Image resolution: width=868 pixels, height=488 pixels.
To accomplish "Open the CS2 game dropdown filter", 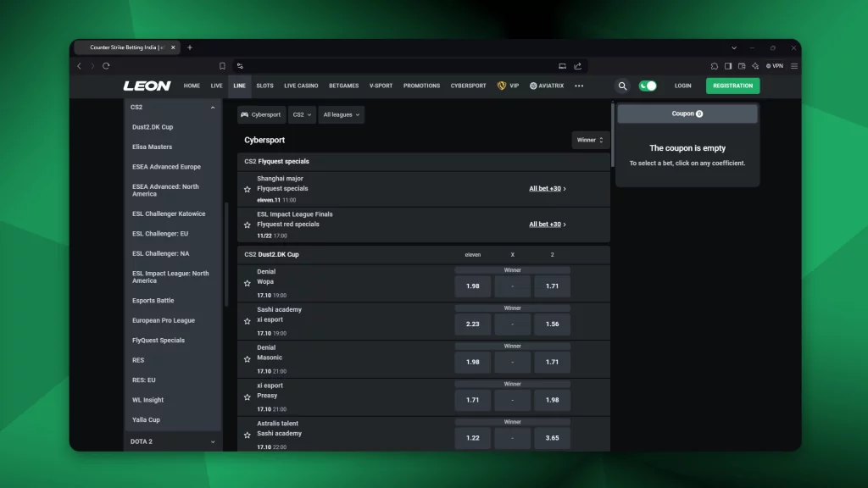I will 302,114.
